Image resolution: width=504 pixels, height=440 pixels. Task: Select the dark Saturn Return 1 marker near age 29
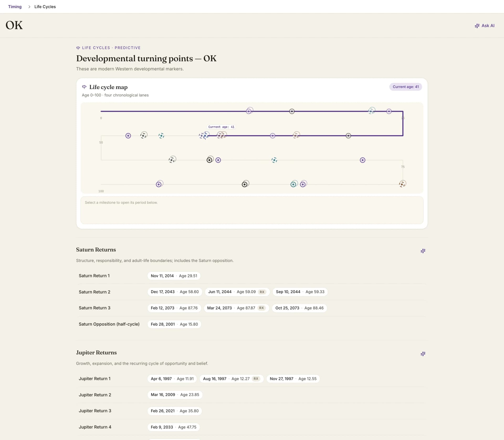[348, 136]
